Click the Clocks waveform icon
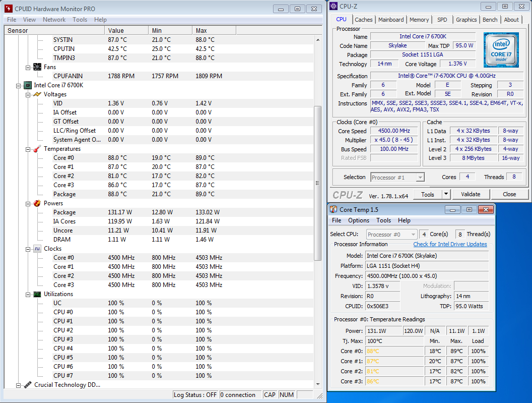532x403 pixels. (37, 249)
